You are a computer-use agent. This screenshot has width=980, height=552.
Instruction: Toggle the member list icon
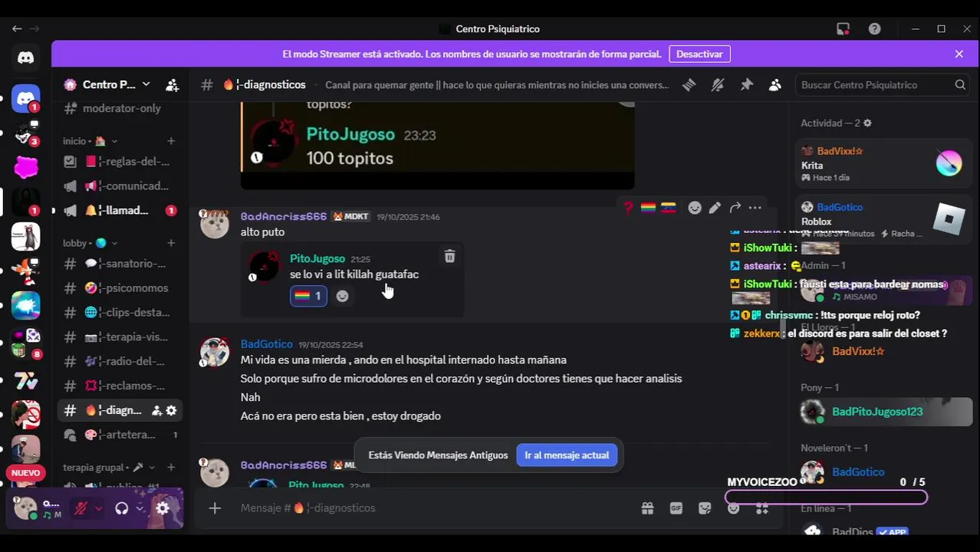tap(775, 85)
